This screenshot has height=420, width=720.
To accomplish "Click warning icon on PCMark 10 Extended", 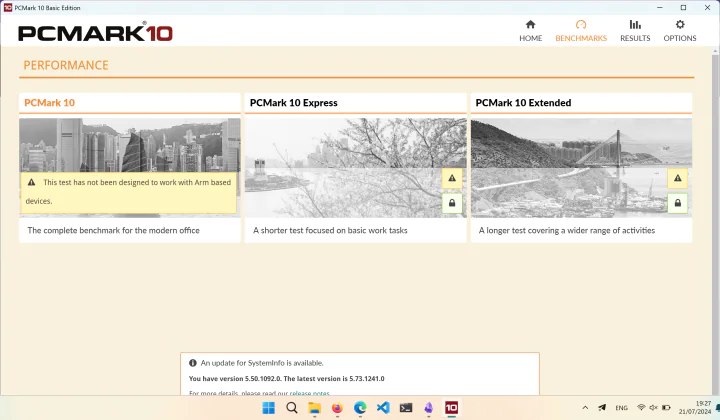I will pyautogui.click(x=677, y=178).
